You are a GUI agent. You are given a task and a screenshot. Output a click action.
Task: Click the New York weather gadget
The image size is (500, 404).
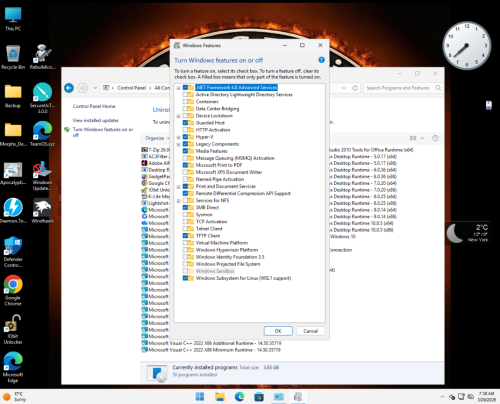[469, 233]
